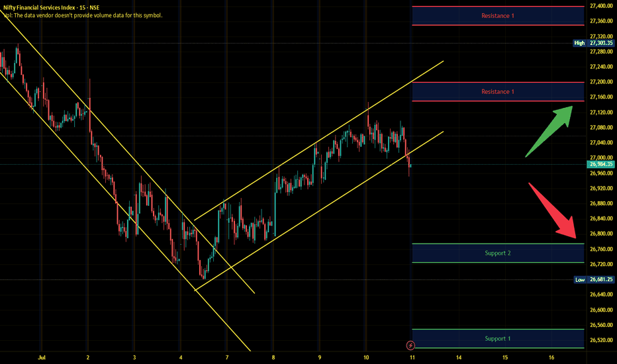Click the 26,560.00 price axis label
Viewport: 617px width, 364px height.
click(601, 325)
